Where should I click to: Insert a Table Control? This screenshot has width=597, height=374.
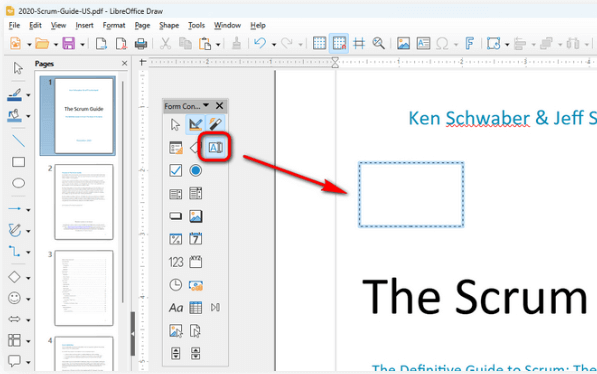click(x=196, y=308)
